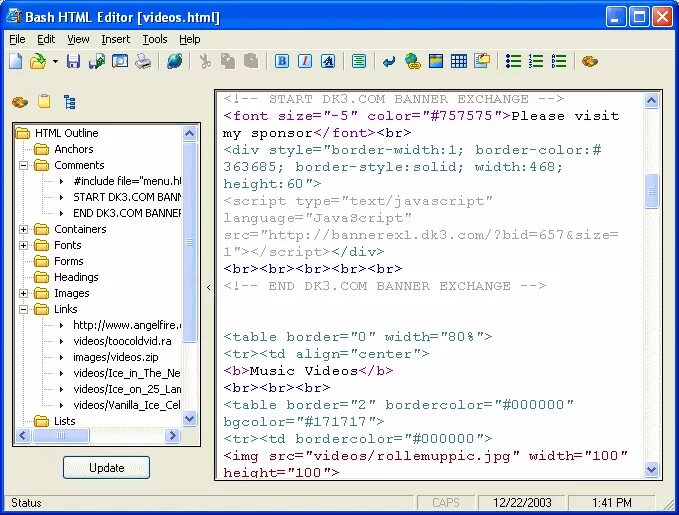
Task: Open font formatting with the A icon
Action: pyautogui.click(x=328, y=62)
